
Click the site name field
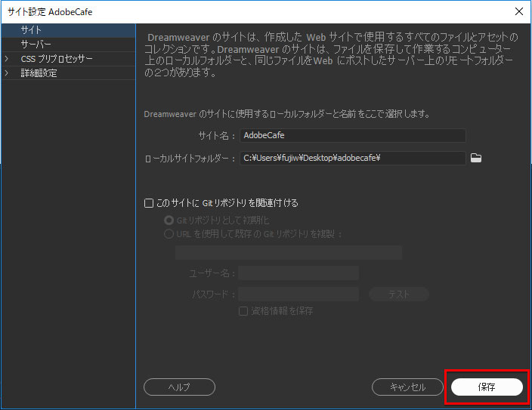tap(352, 136)
